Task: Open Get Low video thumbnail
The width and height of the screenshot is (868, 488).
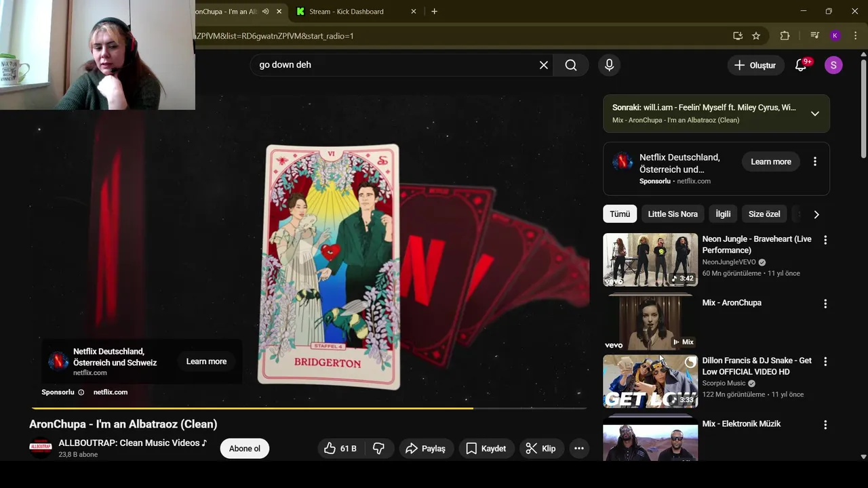Action: tap(650, 382)
